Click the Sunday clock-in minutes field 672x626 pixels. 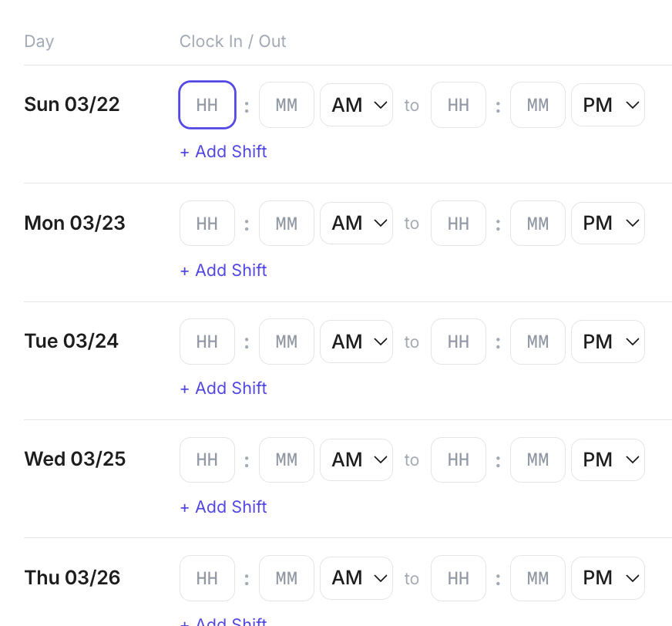287,105
